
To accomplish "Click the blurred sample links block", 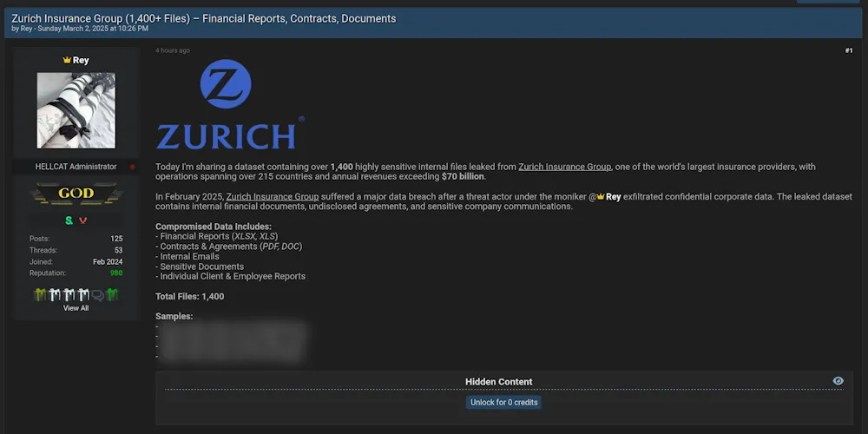I will 233,341.
